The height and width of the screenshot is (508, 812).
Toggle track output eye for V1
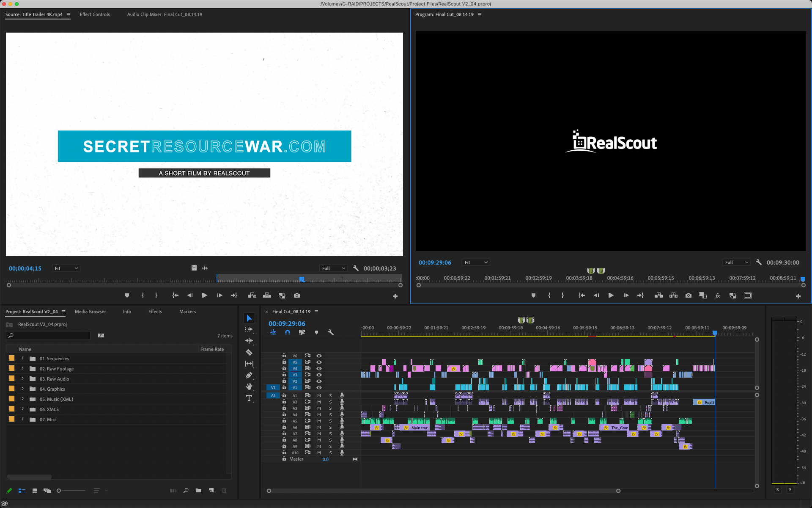click(319, 387)
